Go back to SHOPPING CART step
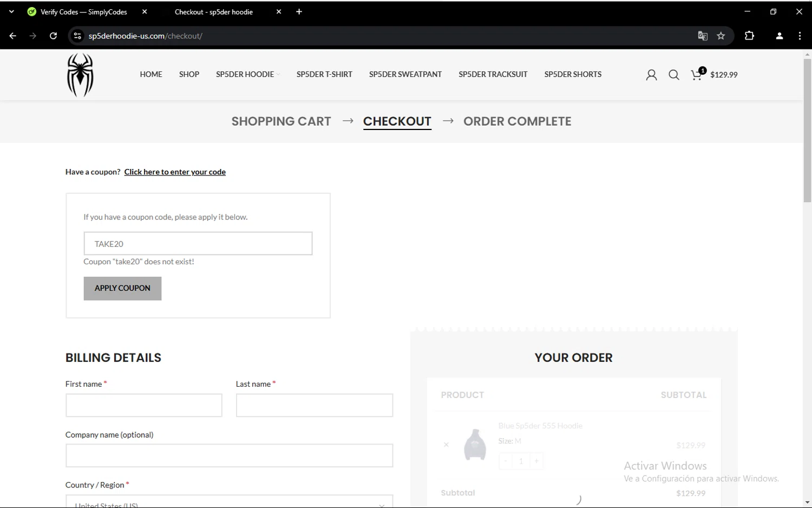This screenshot has height=508, width=812. point(281,121)
